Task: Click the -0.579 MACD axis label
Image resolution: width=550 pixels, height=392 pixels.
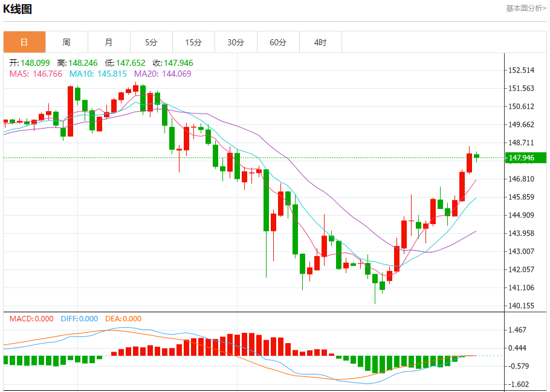Action: 517,366
